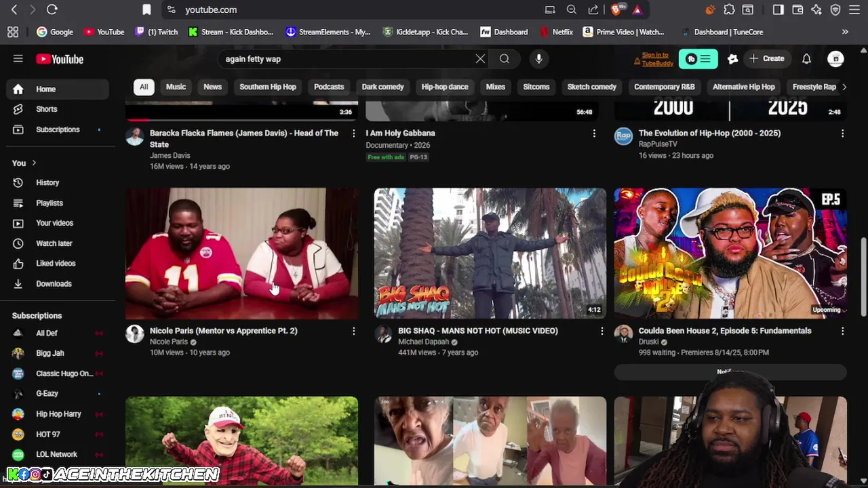Viewport: 868px width, 488px height.
Task: Open the Create upload menu
Action: click(767, 59)
